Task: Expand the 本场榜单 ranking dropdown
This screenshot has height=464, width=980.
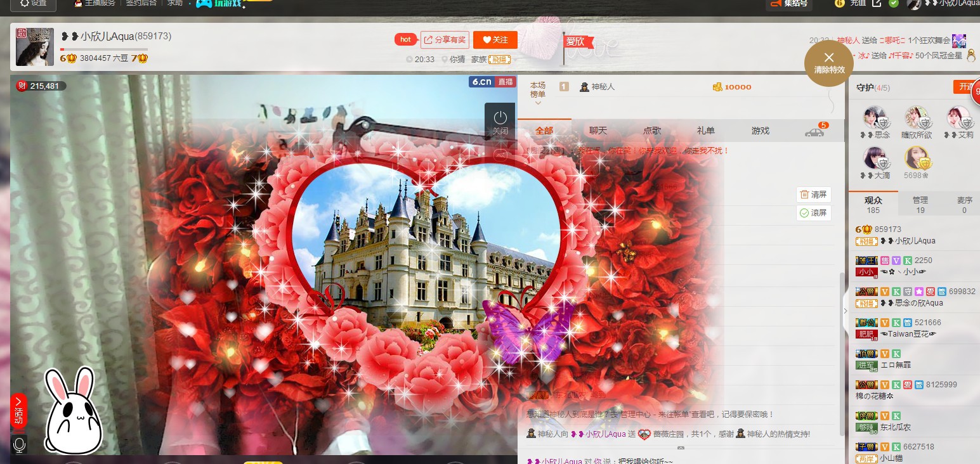Action: point(538,94)
